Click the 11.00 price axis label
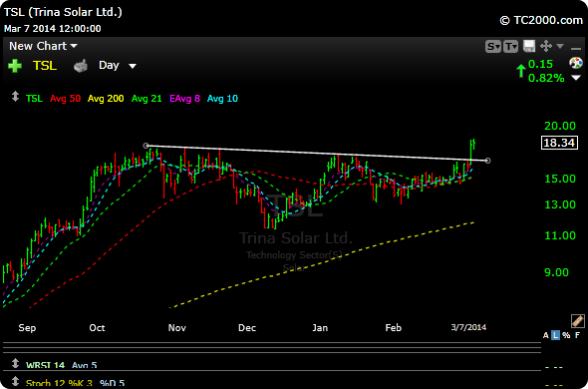This screenshot has width=588, height=389. coord(560,235)
